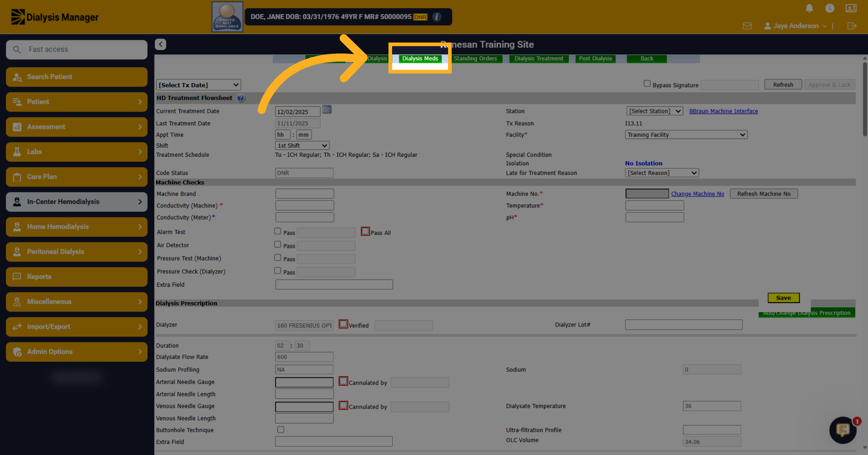This screenshot has width=868, height=455.
Task: Tick the Dialyzer Verified checkbox
Action: click(x=343, y=324)
